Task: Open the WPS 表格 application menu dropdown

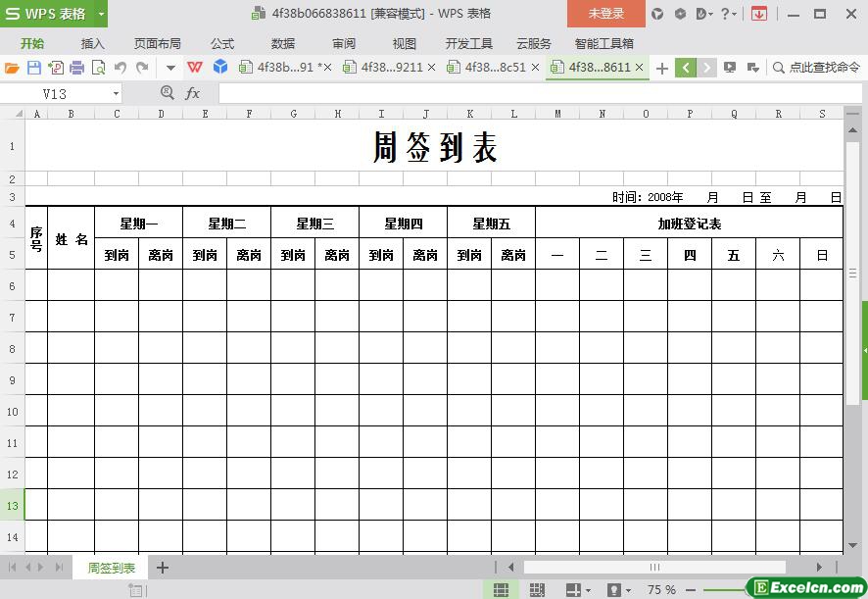Action: click(101, 14)
